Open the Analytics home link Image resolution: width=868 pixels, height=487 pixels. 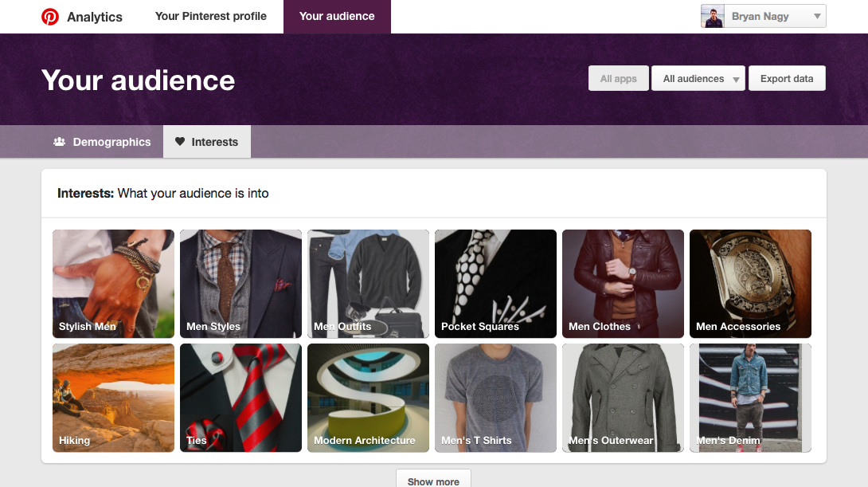[x=95, y=17]
